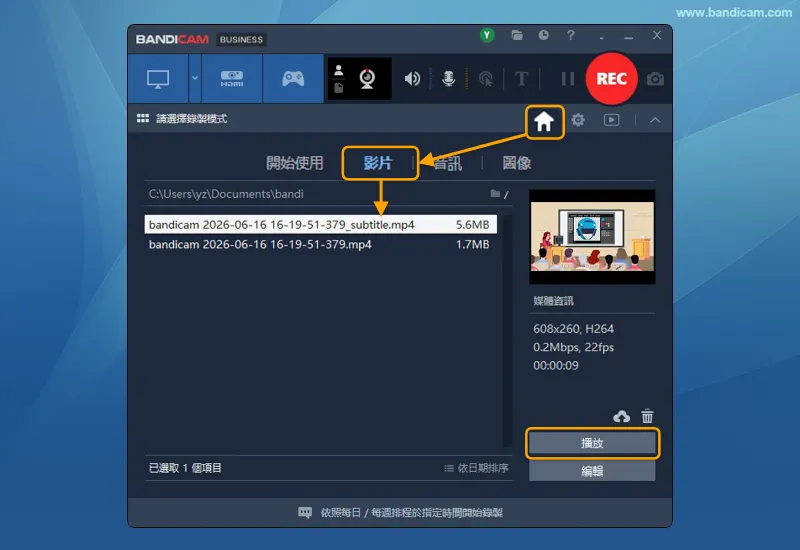This screenshot has height=550, width=800.
Task: Toggle mouse click effect icon
Action: pyautogui.click(x=486, y=79)
